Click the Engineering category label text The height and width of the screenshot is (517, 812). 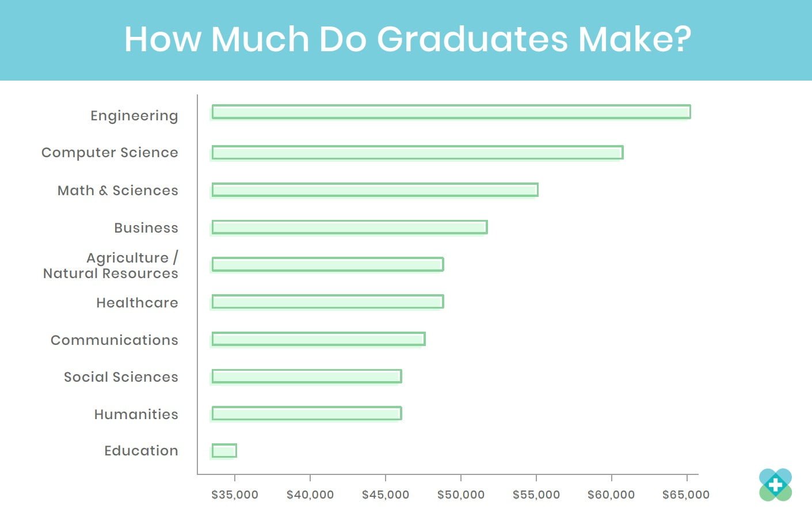coord(134,116)
